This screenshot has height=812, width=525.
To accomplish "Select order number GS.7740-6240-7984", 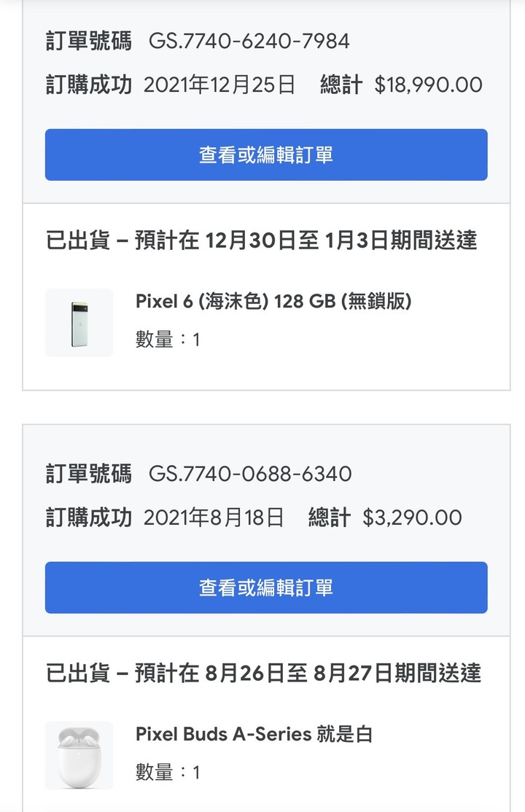I will pyautogui.click(x=249, y=41).
